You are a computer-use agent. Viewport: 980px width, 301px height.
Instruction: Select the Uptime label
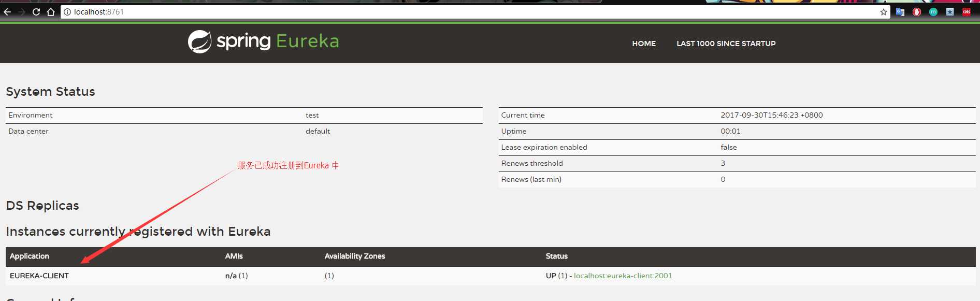click(x=514, y=131)
